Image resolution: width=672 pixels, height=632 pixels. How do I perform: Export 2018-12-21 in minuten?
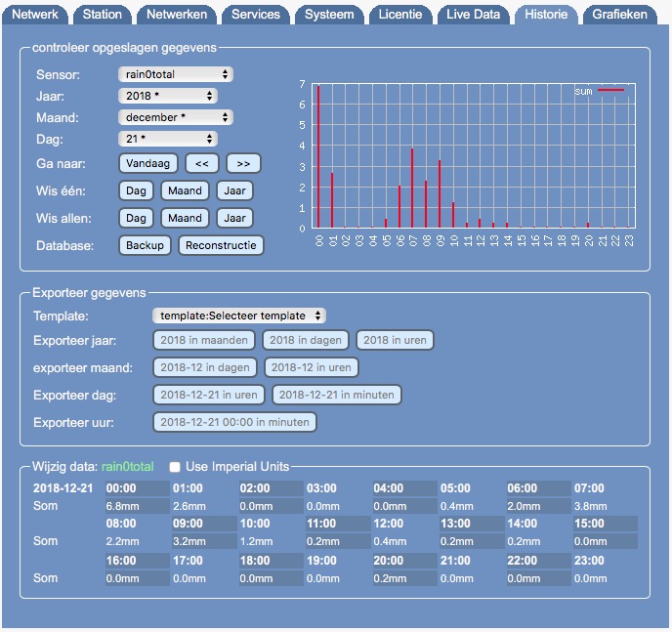tap(336, 395)
